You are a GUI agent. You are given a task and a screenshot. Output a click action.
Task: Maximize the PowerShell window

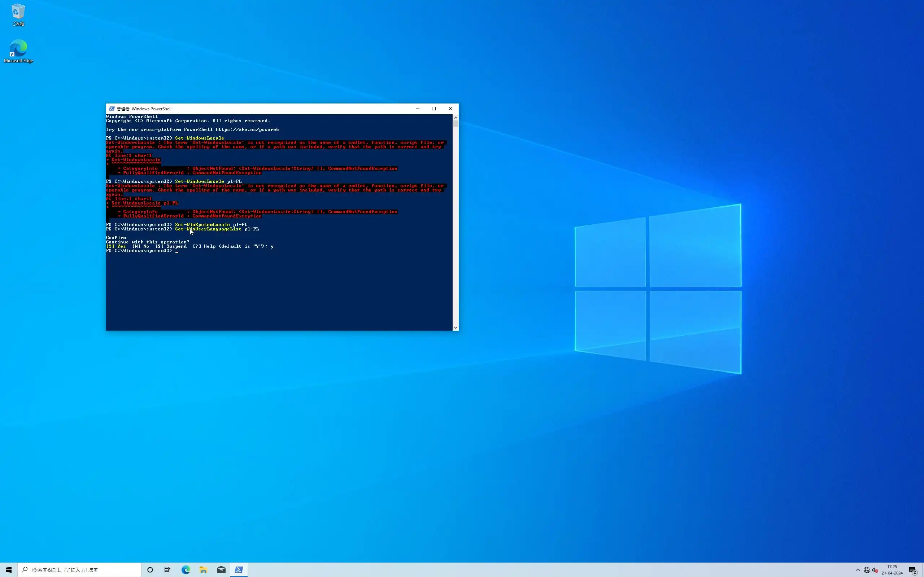click(x=434, y=109)
